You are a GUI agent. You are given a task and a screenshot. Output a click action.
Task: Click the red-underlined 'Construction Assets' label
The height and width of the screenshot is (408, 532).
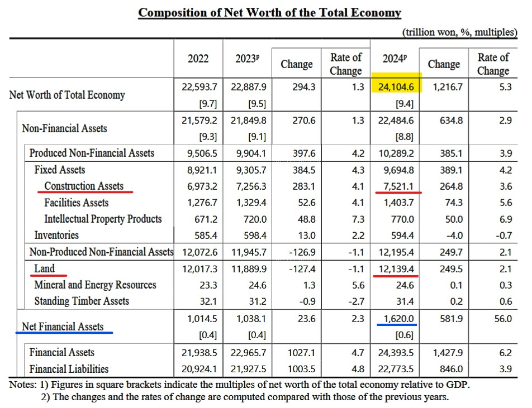pos(84,186)
